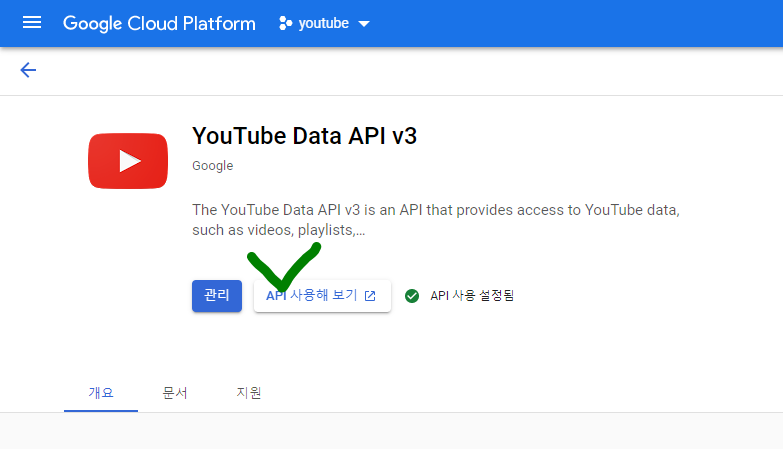Click the API 사용 설정됨 status text
783x449 pixels.
(x=472, y=296)
